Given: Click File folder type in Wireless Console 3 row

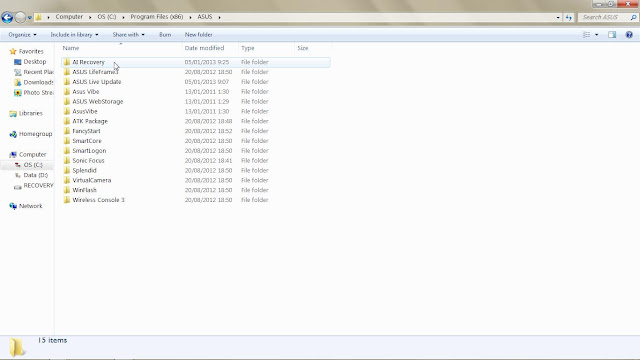Looking at the screenshot, I should click(254, 200).
